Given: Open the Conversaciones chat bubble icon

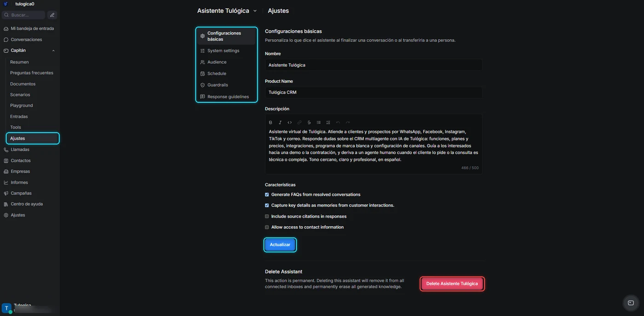Looking at the screenshot, I should pos(6,40).
